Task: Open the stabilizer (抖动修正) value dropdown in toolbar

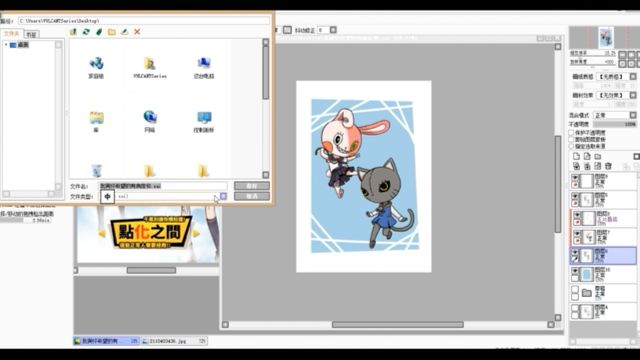Action: 333,30
